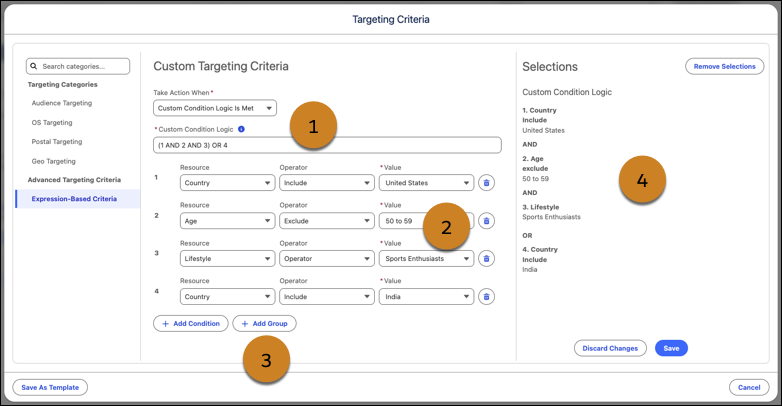Save the targeting selections
This screenshot has width=782, height=406.
tap(671, 348)
